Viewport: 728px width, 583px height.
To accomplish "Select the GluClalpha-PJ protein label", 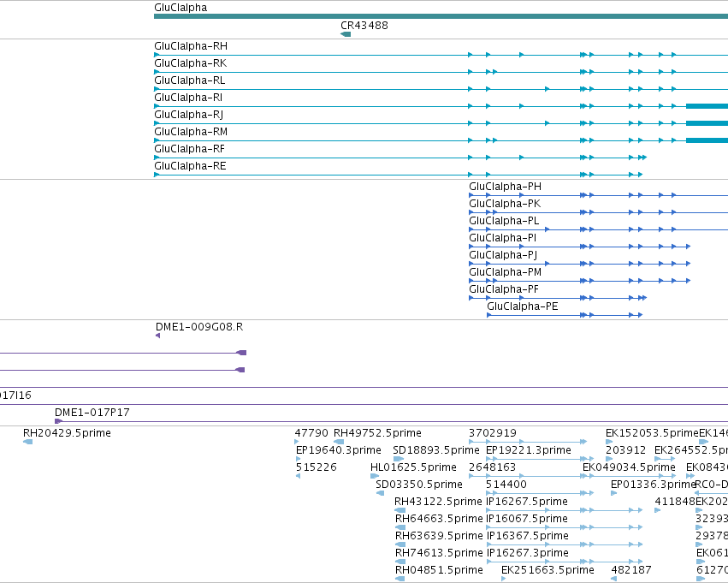I will tap(503, 255).
